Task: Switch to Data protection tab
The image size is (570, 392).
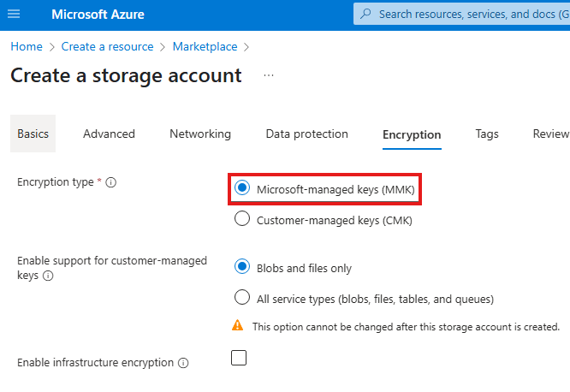Action: coord(306,134)
